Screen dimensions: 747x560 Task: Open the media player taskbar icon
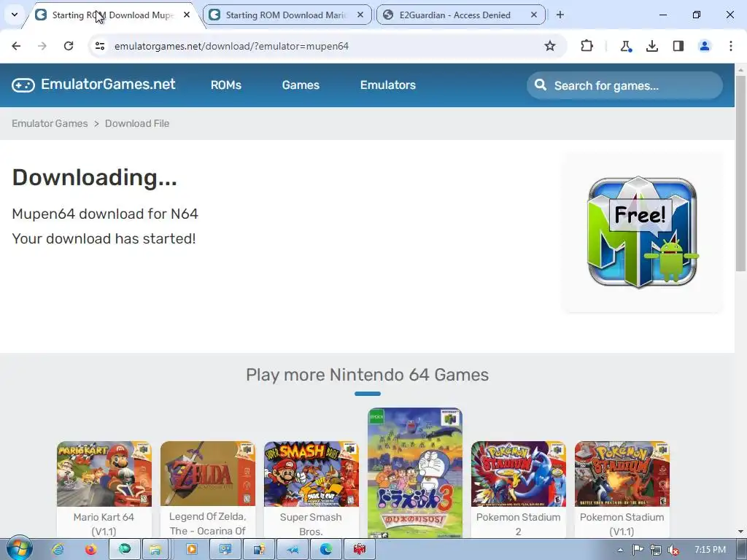[x=192, y=550]
